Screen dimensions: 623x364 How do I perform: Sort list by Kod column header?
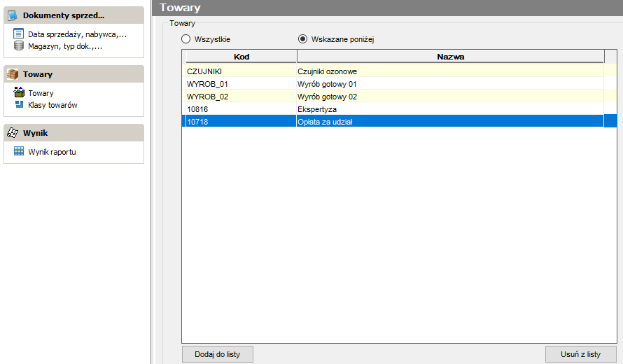(241, 57)
